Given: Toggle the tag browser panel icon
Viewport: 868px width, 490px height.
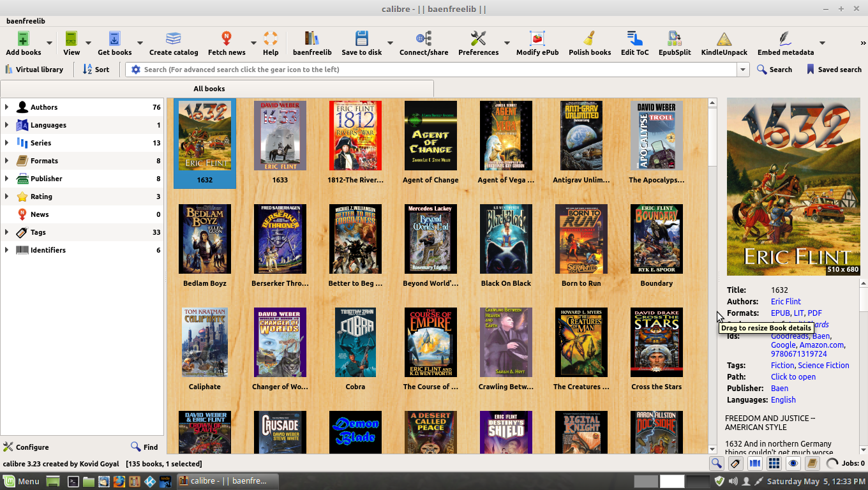Looking at the screenshot, I should click(736, 464).
